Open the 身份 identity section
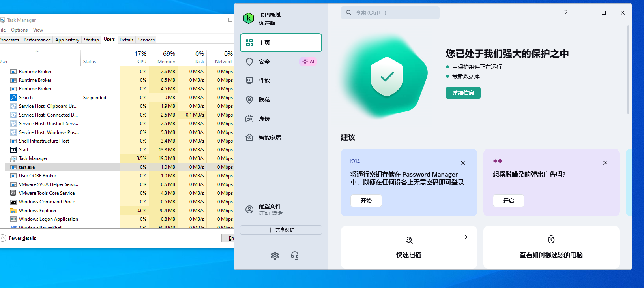The image size is (644, 288). tap(281, 119)
